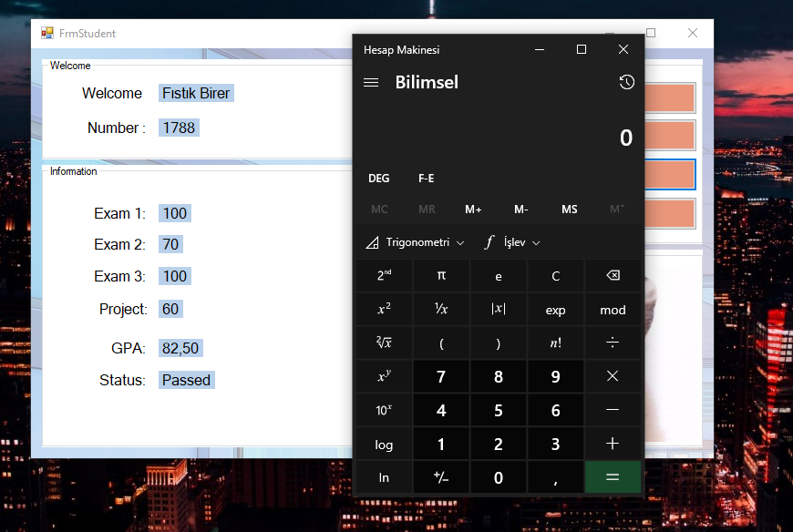Toggle sign with the +/- key
This screenshot has height=532, width=793.
[x=441, y=477]
